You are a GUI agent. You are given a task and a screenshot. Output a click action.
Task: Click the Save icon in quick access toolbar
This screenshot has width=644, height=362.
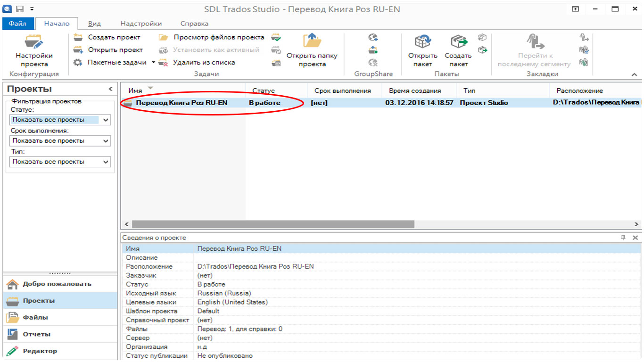[20, 8]
